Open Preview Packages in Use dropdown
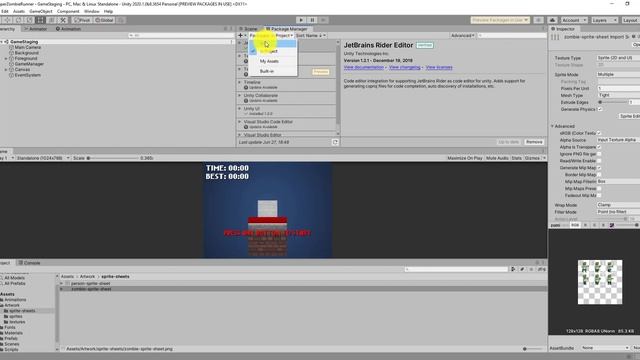The image size is (640, 360). 500,20
